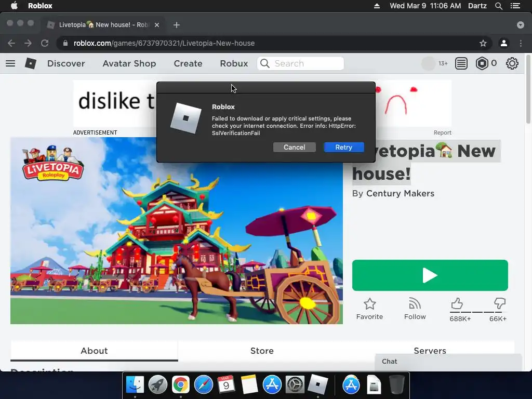Click the eject icon in menu bar
This screenshot has width=532, height=399.
click(377, 6)
